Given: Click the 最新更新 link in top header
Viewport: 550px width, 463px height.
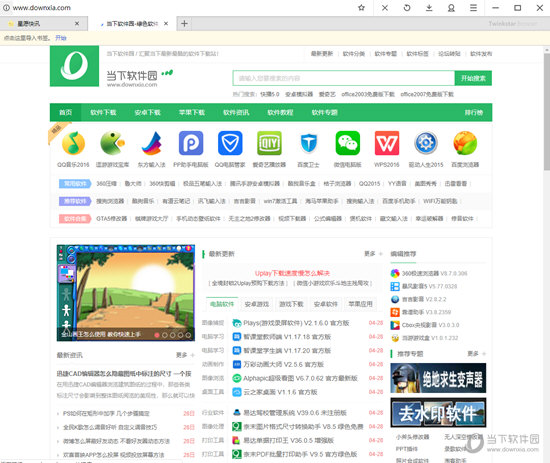Looking at the screenshot, I should pyautogui.click(x=322, y=54).
